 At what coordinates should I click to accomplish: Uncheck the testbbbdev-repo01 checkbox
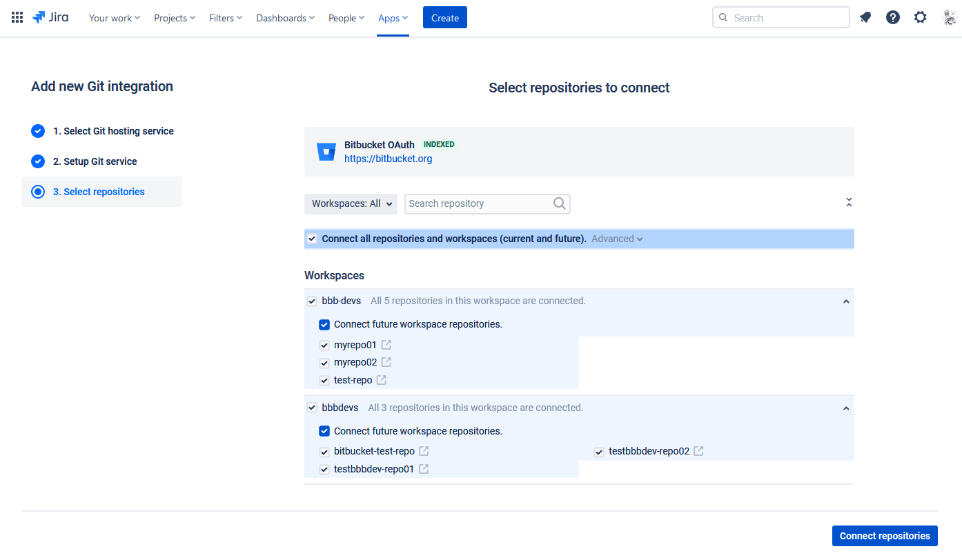tap(324, 470)
